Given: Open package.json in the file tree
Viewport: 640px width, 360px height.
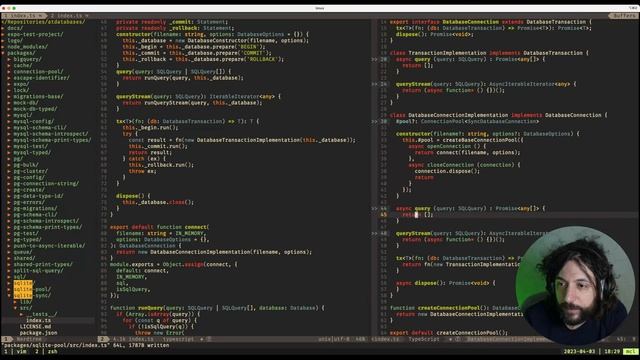Looking at the screenshot, I should (x=38, y=333).
